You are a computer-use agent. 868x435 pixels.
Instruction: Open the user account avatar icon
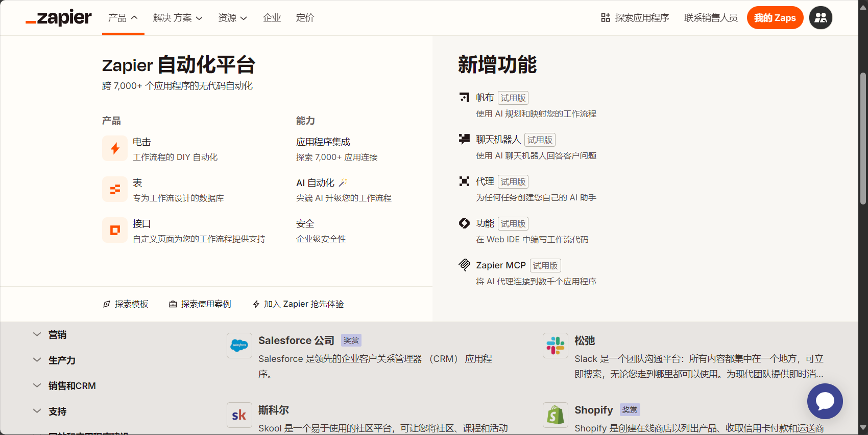tap(821, 18)
